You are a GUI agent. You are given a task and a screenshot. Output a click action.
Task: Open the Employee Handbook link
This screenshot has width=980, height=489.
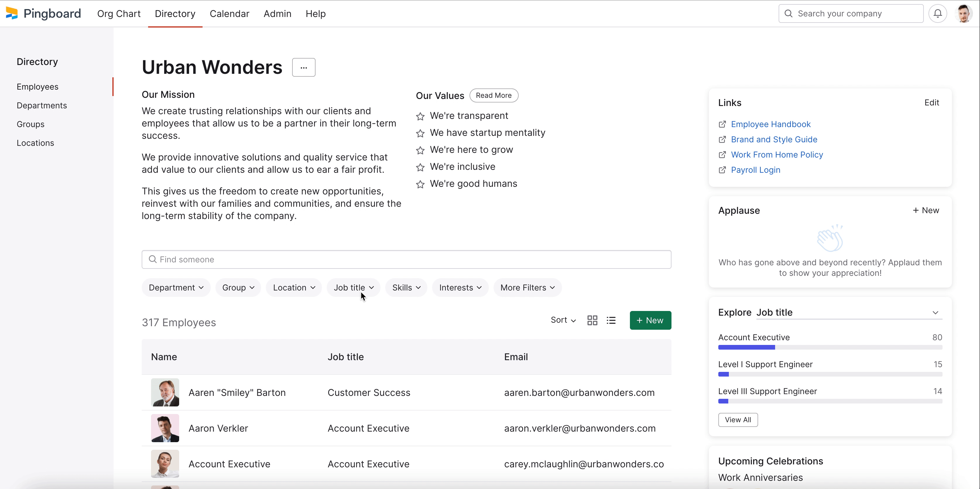click(x=770, y=124)
